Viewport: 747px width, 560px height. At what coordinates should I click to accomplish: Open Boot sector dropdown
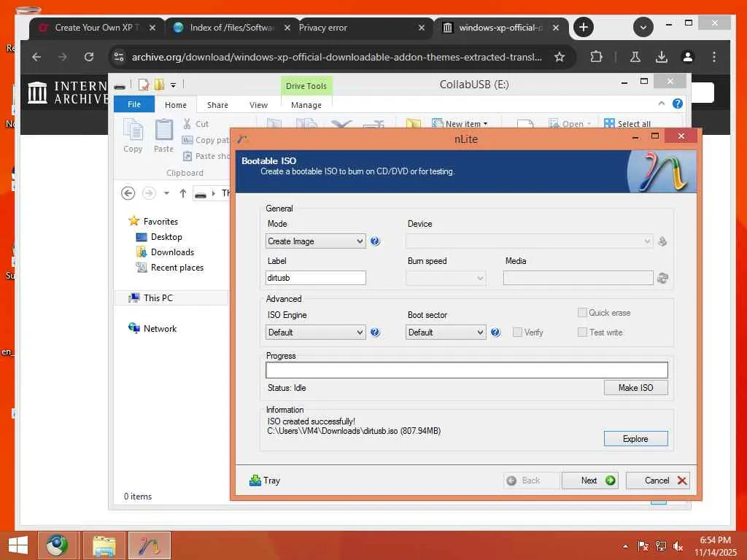pyautogui.click(x=446, y=332)
